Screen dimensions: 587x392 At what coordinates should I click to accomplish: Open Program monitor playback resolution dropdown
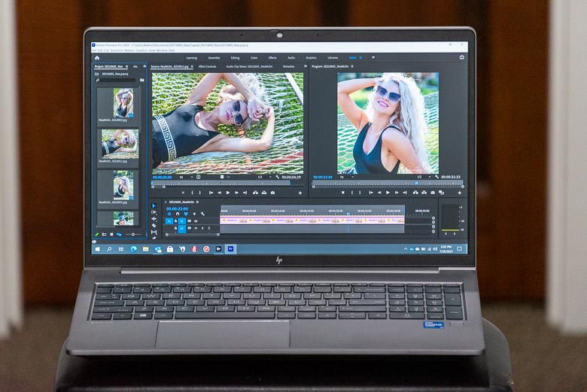(424, 177)
